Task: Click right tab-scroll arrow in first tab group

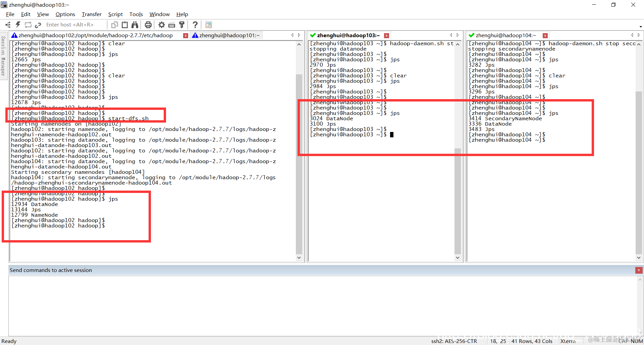Action: [x=299, y=35]
